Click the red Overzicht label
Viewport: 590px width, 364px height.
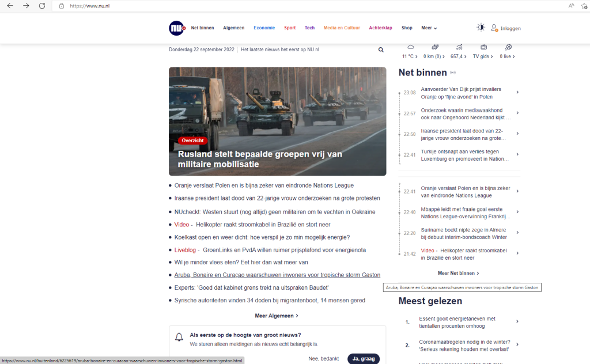[x=192, y=141]
